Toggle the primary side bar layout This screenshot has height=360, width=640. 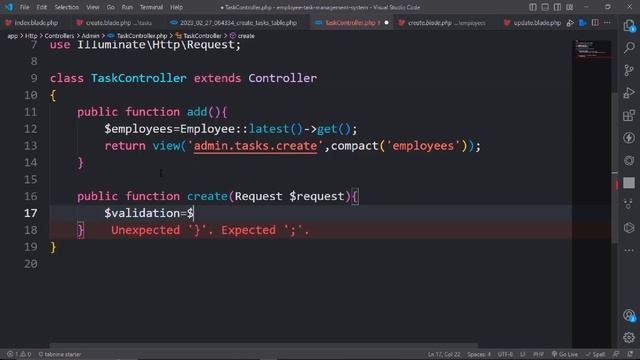click(533, 7)
